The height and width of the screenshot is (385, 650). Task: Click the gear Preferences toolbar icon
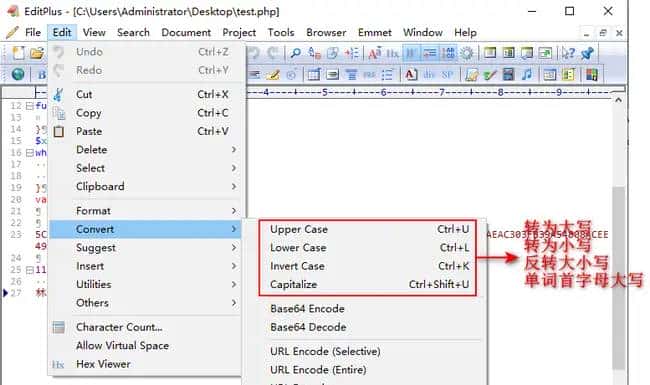point(467,53)
